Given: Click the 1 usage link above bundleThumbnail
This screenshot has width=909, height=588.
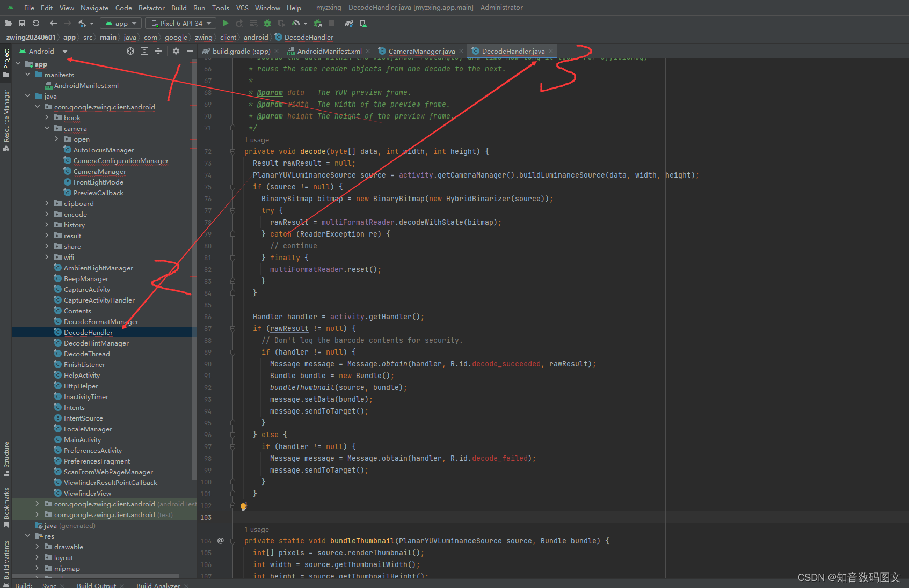Looking at the screenshot, I should 257,530.
